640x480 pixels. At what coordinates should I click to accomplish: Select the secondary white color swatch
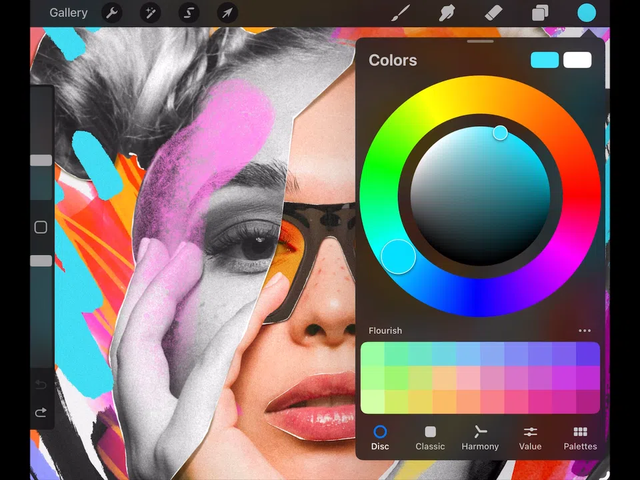coord(577,60)
